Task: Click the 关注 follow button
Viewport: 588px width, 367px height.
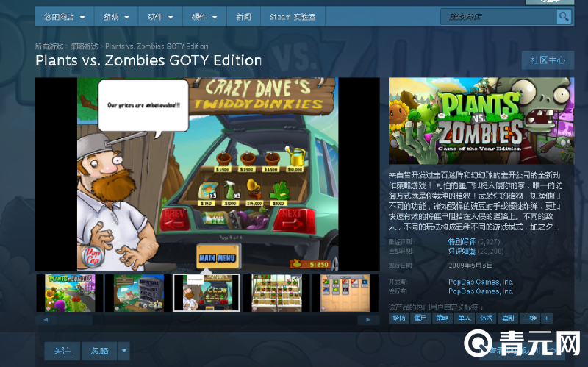Action: point(62,351)
